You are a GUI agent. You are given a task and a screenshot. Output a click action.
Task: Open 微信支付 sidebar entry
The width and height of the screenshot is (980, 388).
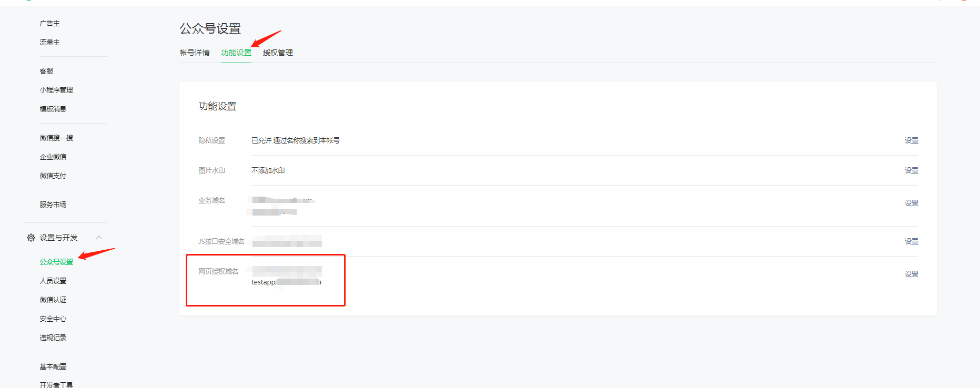[x=53, y=176]
